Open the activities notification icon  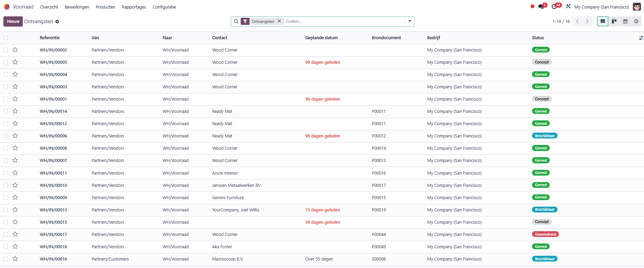pos(555,7)
